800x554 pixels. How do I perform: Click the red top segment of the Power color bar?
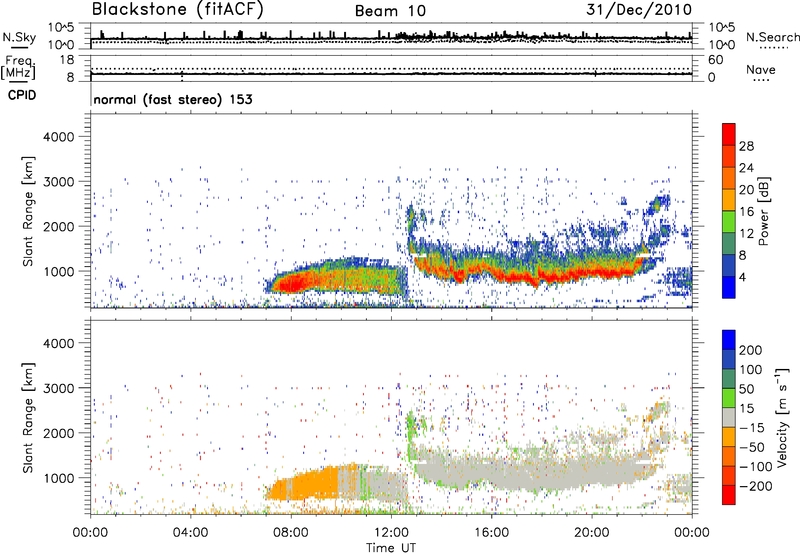[x=729, y=134]
